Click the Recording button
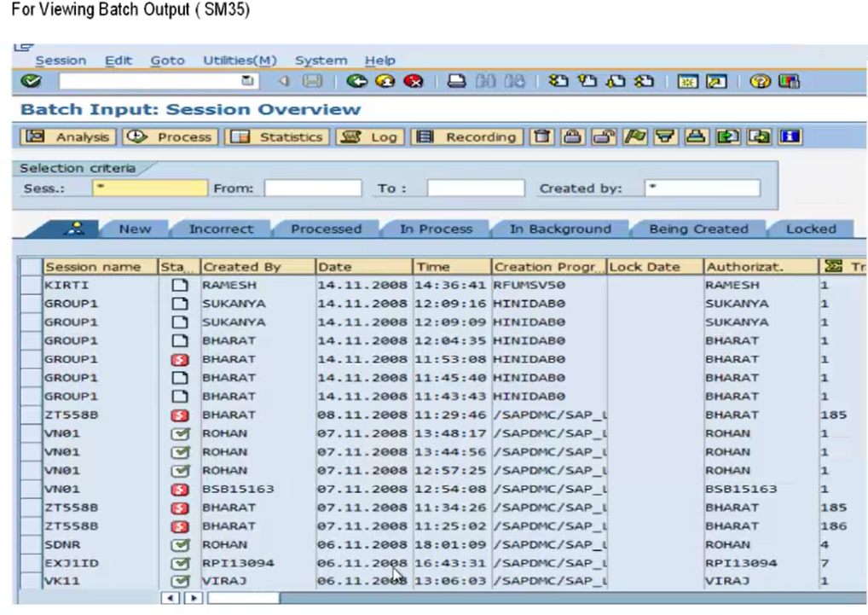 (467, 136)
